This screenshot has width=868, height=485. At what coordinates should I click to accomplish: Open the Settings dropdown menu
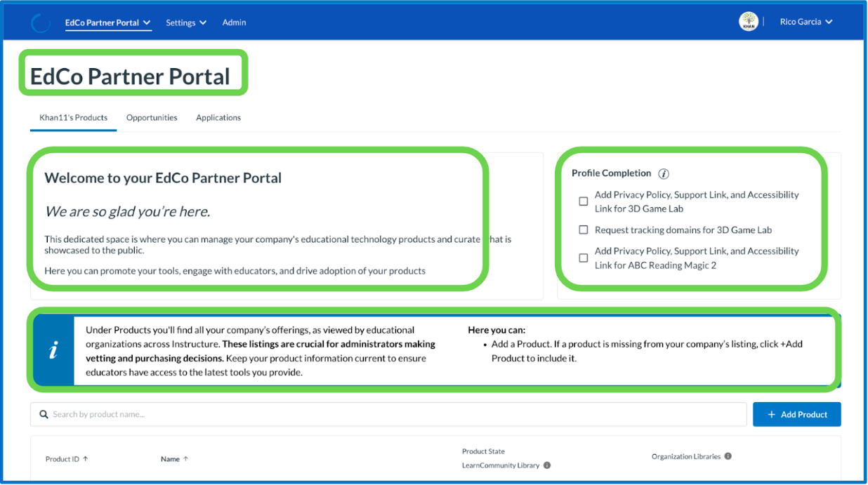point(186,22)
